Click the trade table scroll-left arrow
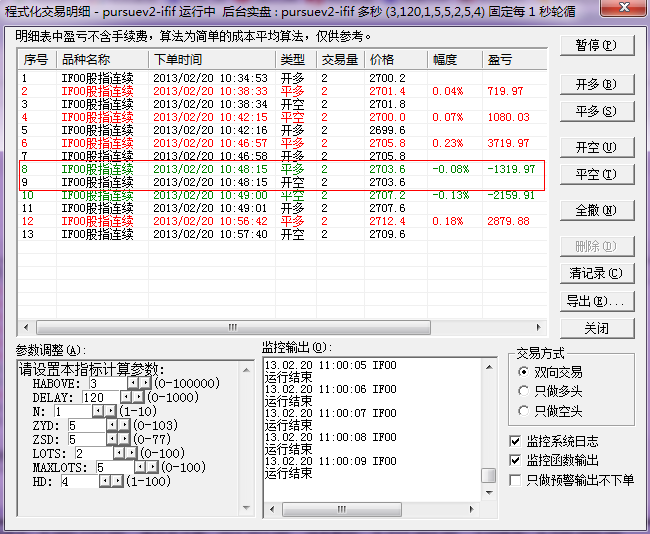Screen dimensions: 650x534 pos(26,327)
